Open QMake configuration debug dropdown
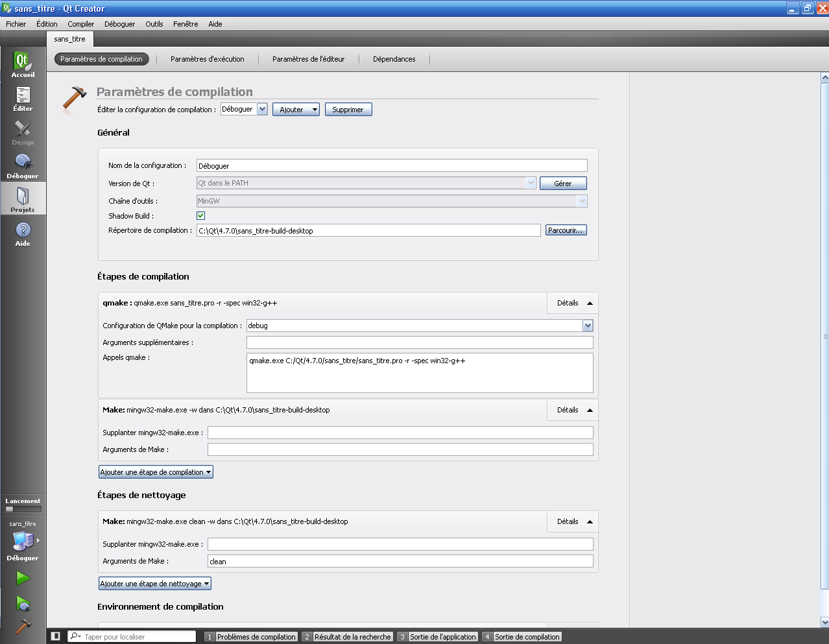This screenshot has height=644, width=829. [x=420, y=326]
